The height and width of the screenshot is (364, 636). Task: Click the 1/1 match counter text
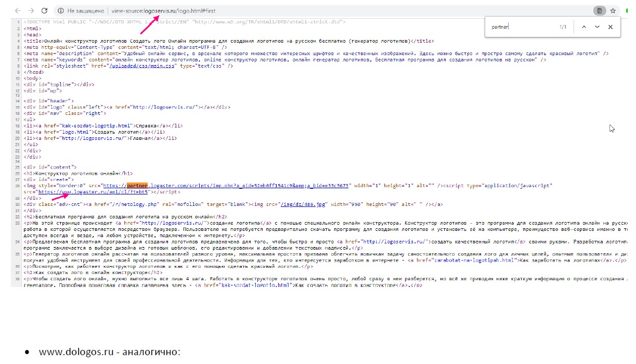[x=563, y=27]
